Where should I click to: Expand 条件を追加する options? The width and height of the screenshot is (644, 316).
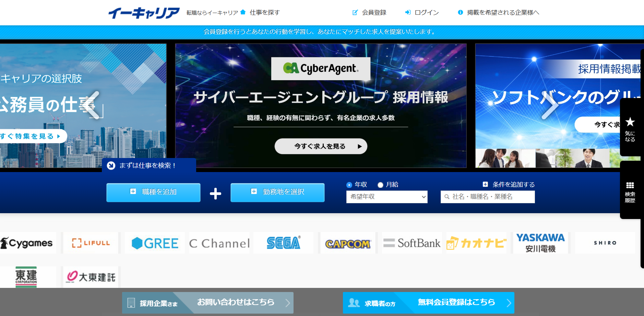[509, 184]
